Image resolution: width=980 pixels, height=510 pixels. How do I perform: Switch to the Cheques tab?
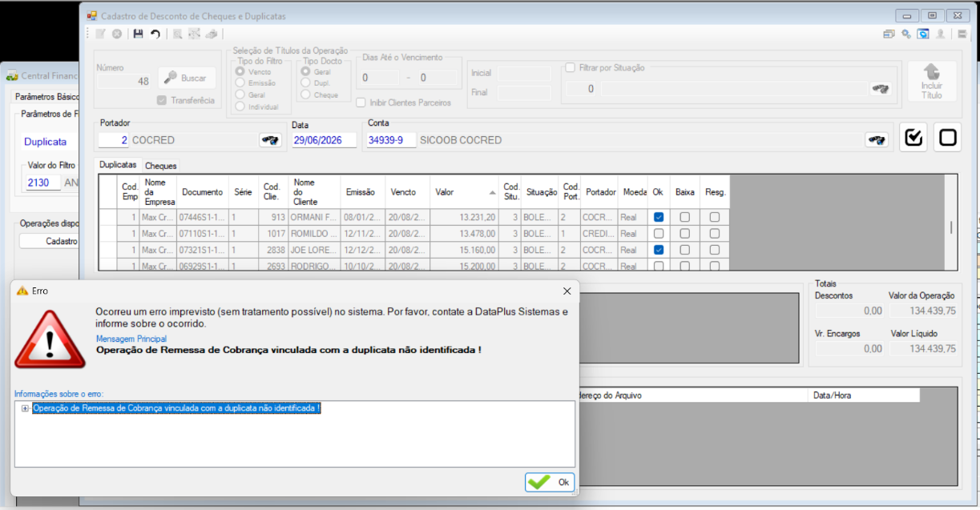(161, 166)
